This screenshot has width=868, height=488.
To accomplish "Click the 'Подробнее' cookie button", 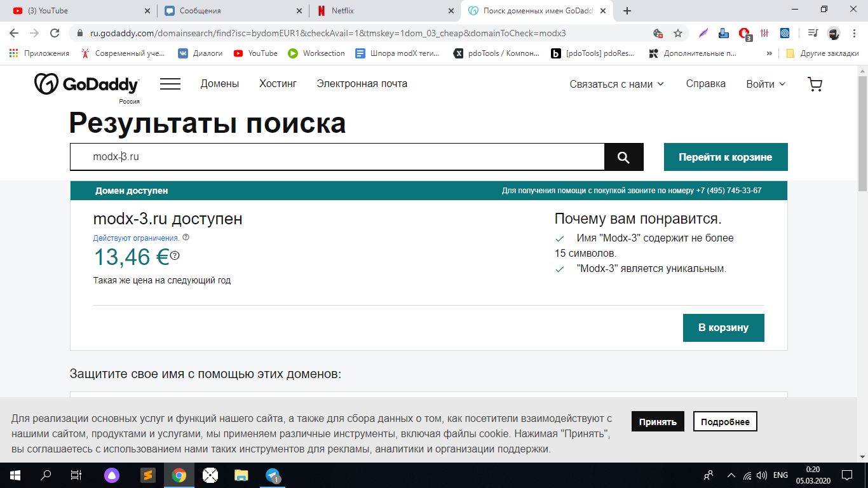I will [x=725, y=421].
